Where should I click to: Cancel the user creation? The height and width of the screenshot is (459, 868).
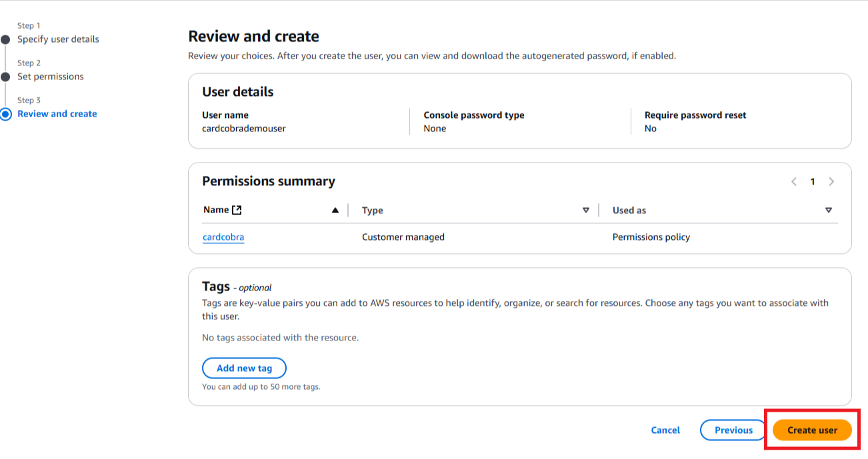665,430
